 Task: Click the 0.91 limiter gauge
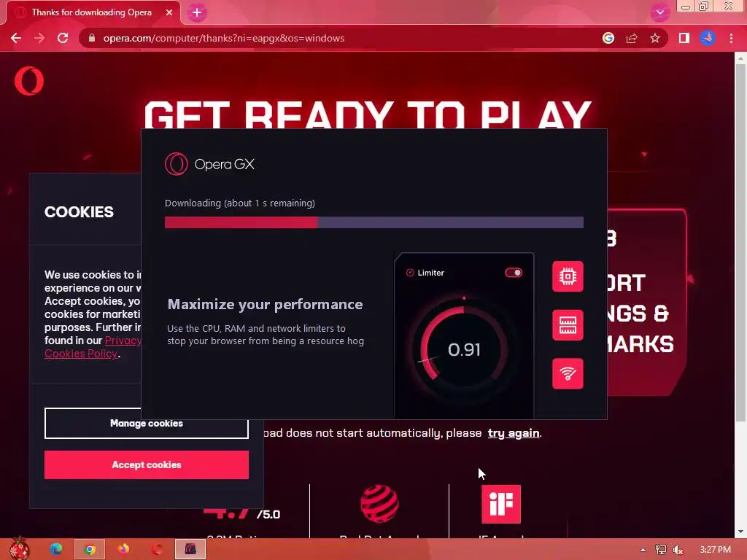(463, 349)
